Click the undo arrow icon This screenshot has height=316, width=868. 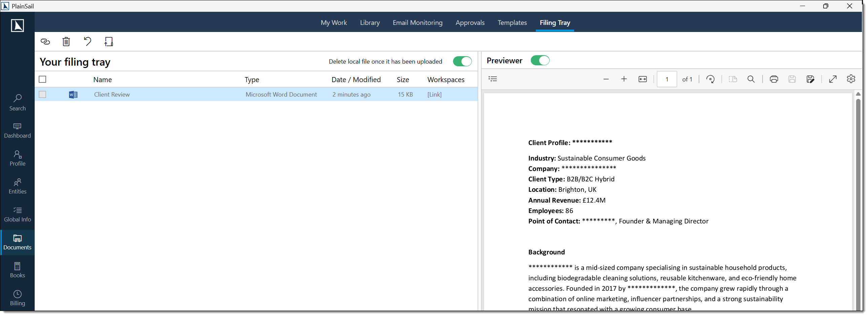pos(87,42)
